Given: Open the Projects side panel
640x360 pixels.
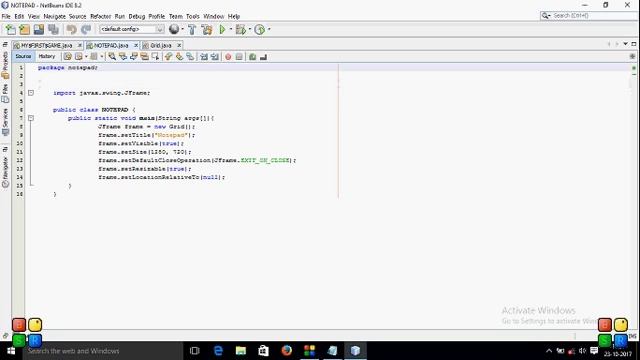Looking at the screenshot, I should point(5,64).
